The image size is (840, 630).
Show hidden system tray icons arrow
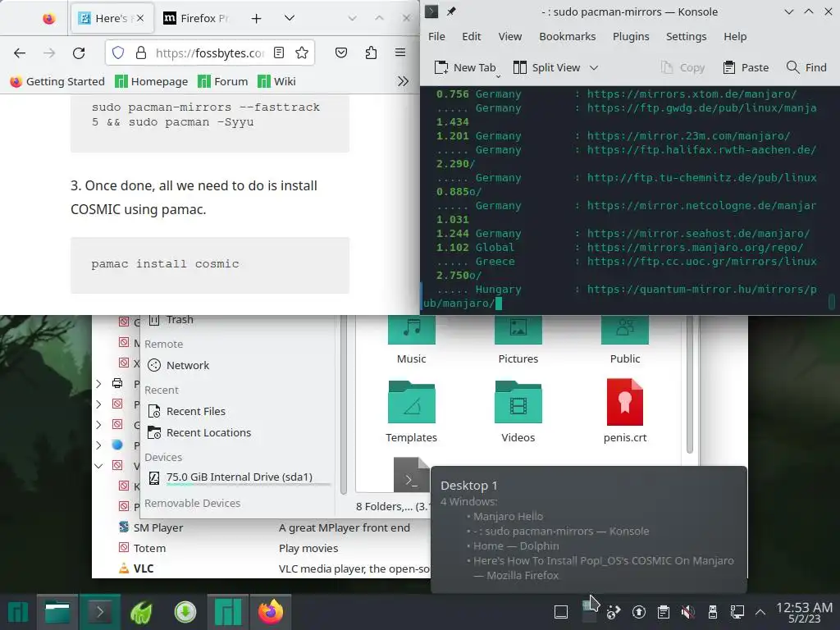[760, 612]
